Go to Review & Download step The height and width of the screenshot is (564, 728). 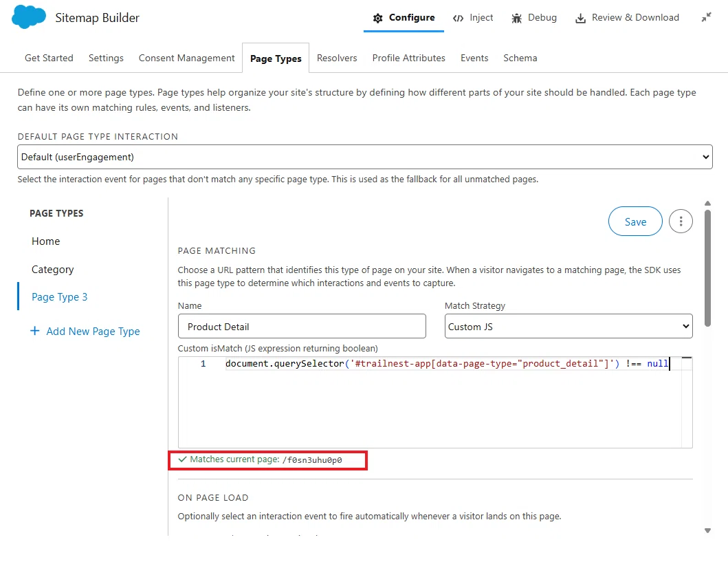636,18
